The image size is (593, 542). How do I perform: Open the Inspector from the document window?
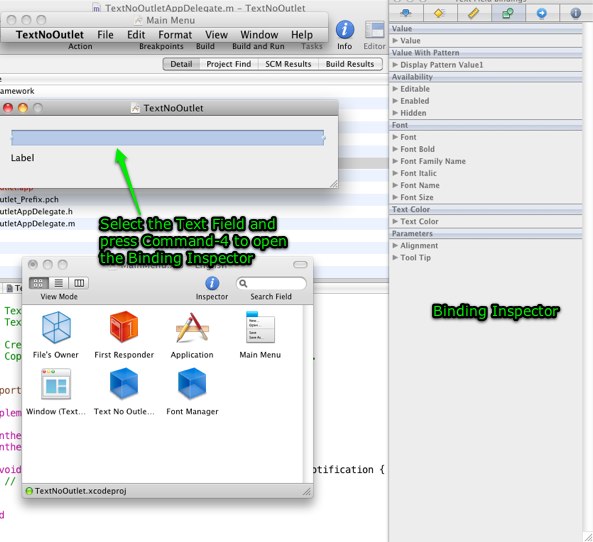212,283
